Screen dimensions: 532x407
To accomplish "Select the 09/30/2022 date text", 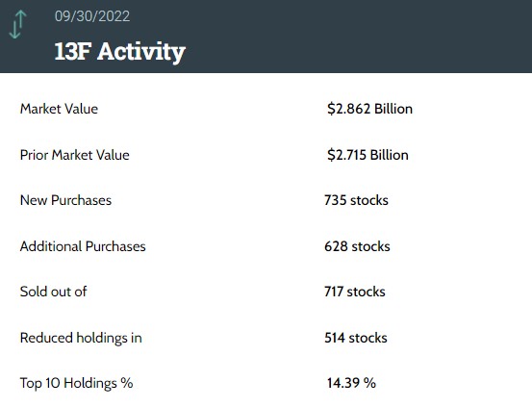I will coord(92,16).
